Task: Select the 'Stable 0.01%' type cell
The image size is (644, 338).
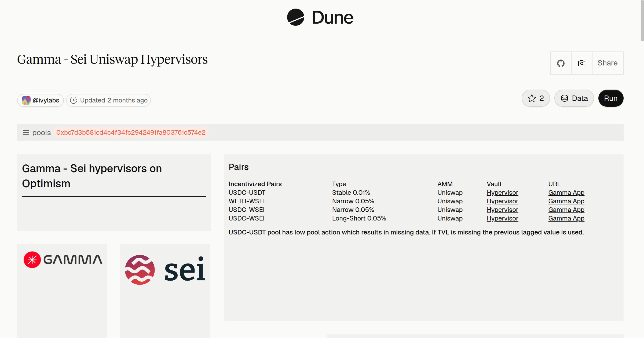Action: click(x=351, y=193)
